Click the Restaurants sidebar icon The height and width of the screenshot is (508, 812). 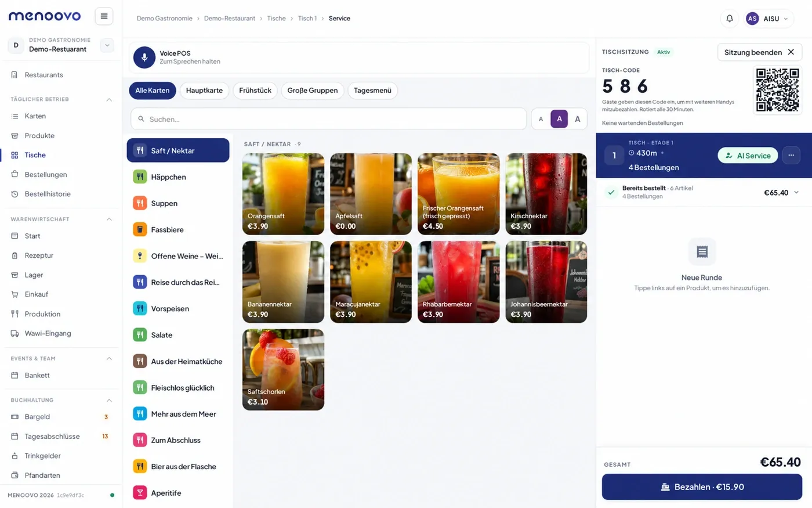[14, 75]
